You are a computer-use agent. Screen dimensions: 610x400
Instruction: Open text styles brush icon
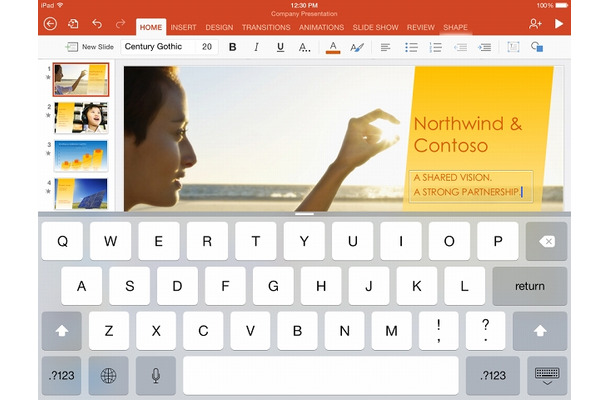[357, 47]
